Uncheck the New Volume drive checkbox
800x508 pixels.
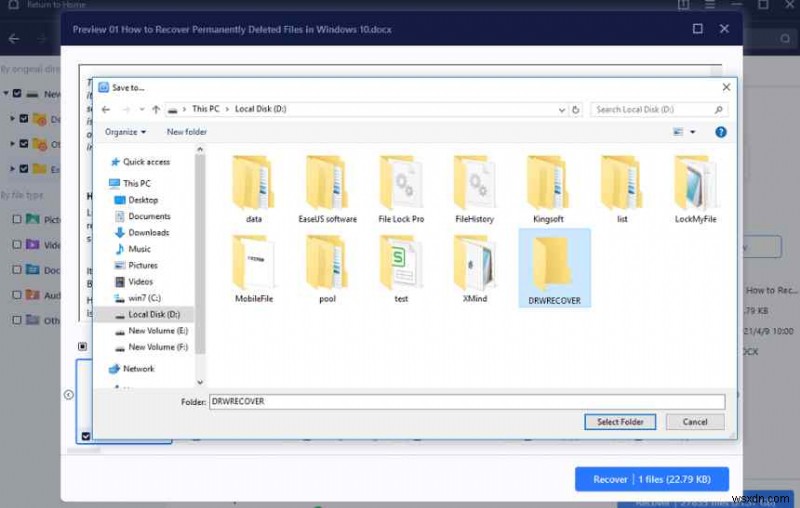[17, 93]
